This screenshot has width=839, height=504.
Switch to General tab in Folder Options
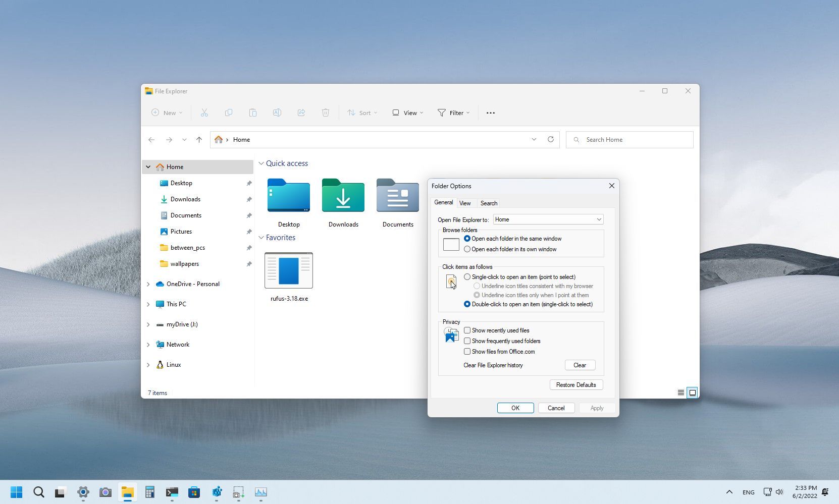444,202
